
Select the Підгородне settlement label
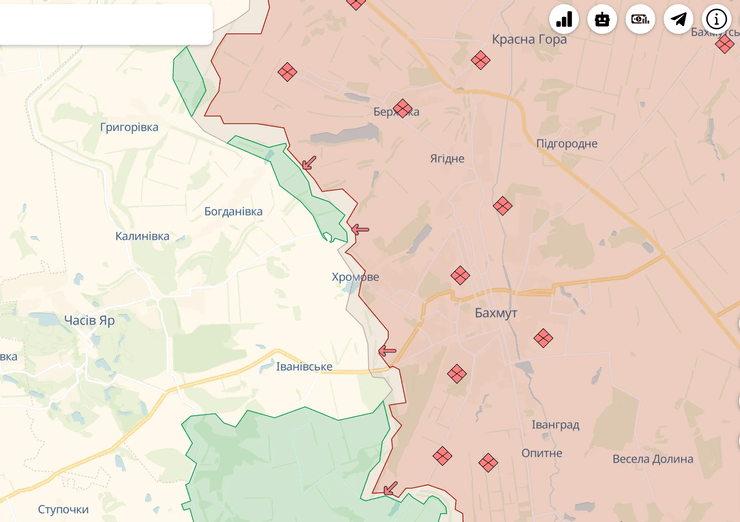(x=567, y=143)
